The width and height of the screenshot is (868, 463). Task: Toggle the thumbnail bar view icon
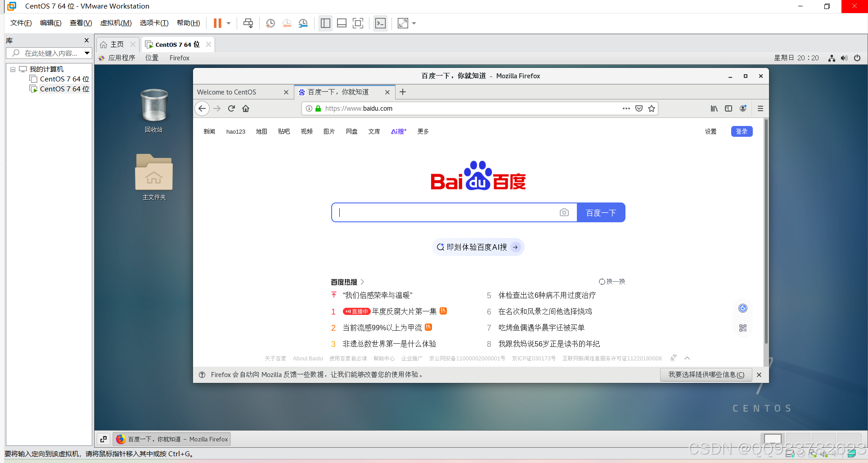(342, 23)
